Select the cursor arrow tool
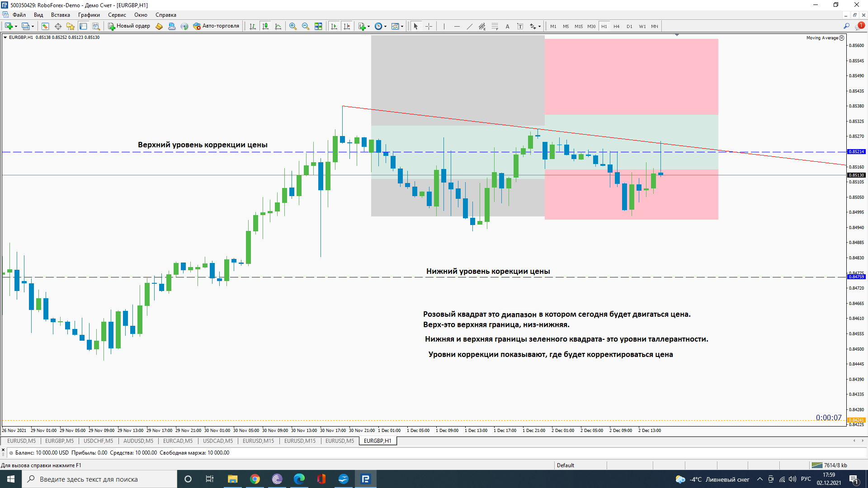Image resolution: width=868 pixels, height=488 pixels. [x=416, y=26]
